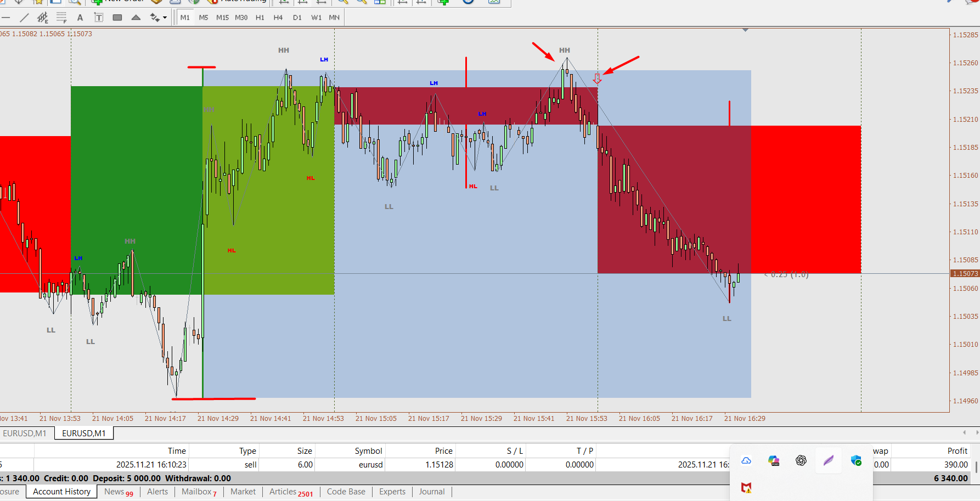Viewport: 980px width, 501px height.
Task: Toggle the M1 timeframe button
Action: [185, 18]
